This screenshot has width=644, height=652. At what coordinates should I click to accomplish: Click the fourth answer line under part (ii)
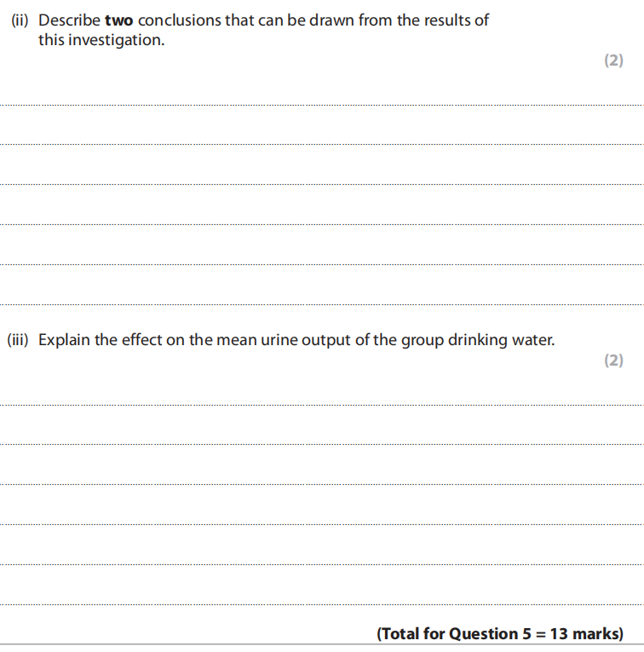click(x=322, y=224)
